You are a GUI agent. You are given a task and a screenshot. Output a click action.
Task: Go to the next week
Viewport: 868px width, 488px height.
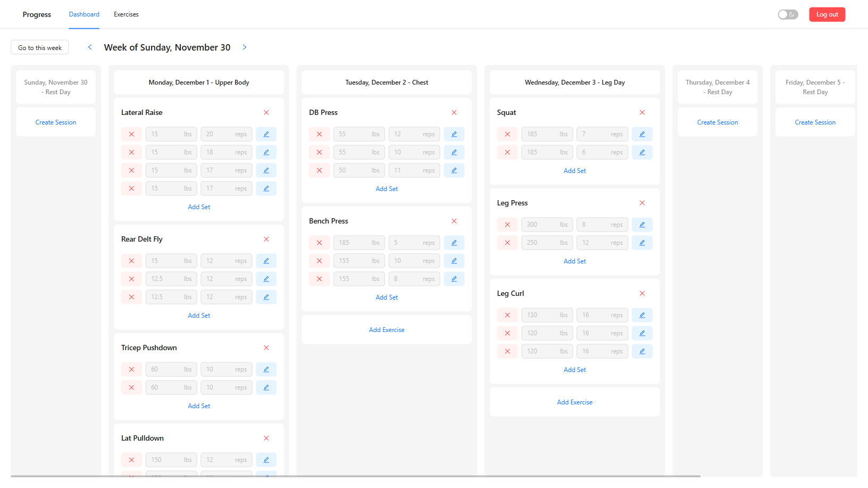[245, 47]
